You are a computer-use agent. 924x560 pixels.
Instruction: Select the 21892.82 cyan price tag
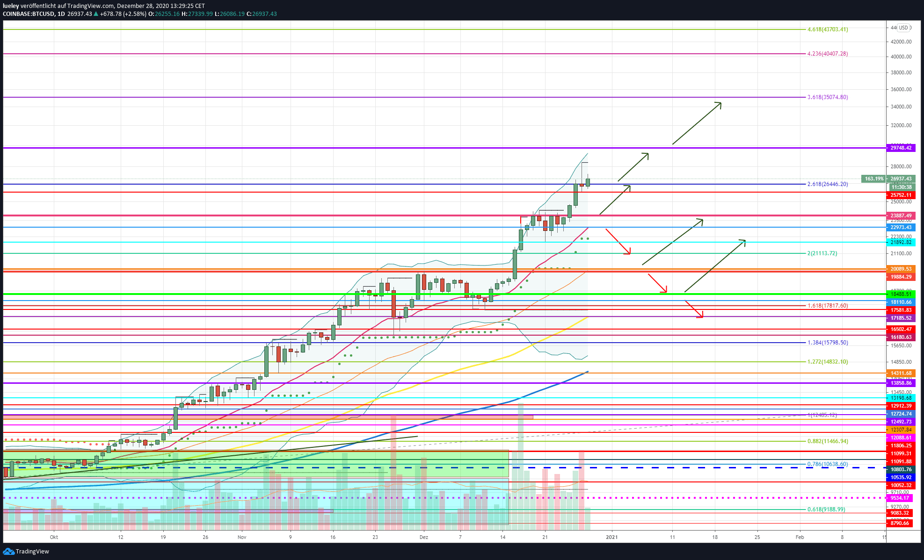click(901, 242)
